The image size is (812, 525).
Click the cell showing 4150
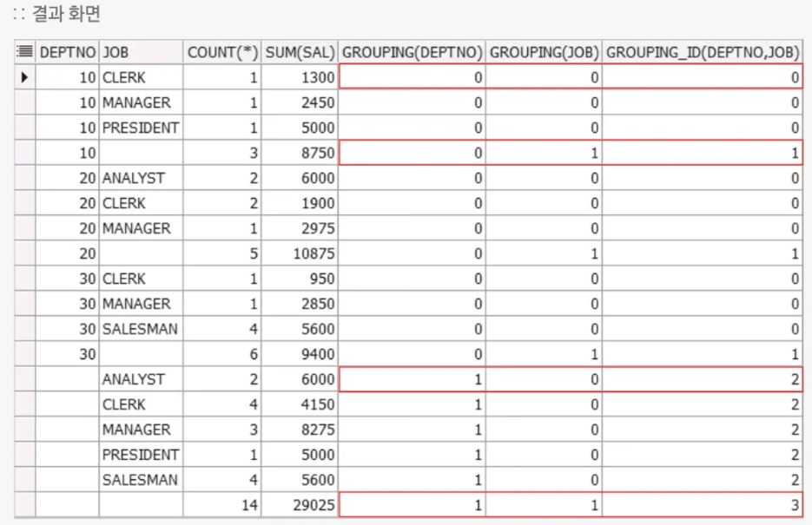[300, 404]
